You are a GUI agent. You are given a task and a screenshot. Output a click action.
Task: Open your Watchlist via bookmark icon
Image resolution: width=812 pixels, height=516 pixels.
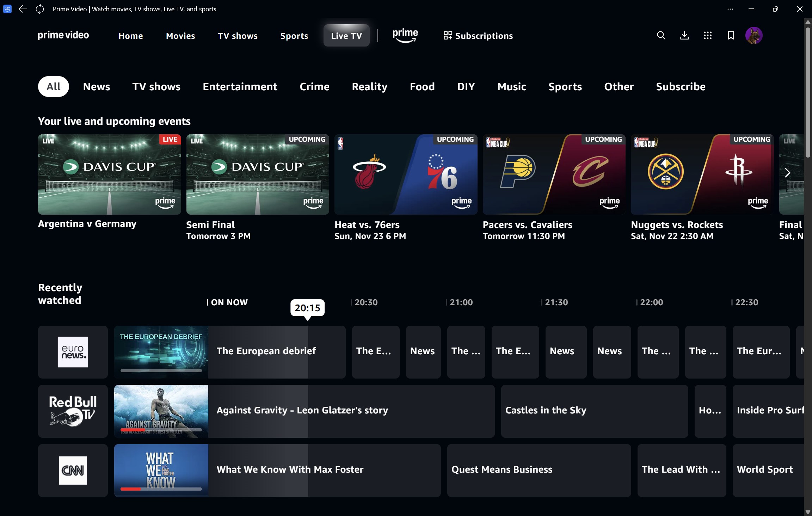(x=731, y=35)
